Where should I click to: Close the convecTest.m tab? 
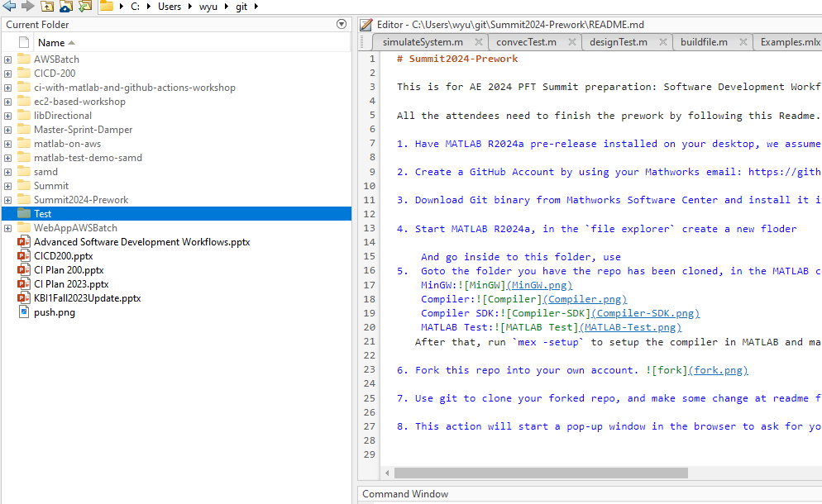coord(572,42)
